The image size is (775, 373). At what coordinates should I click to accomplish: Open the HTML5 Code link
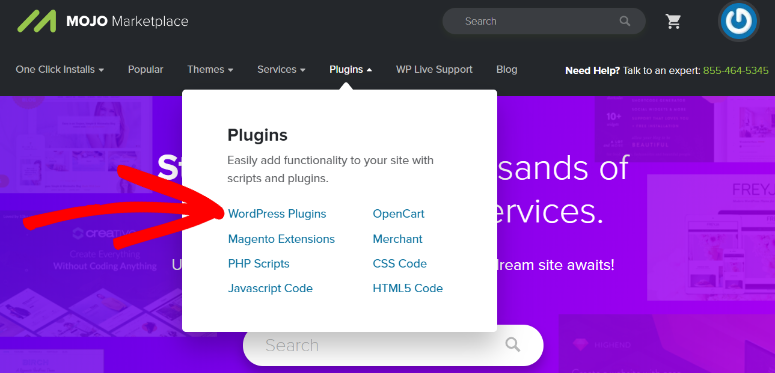408,288
